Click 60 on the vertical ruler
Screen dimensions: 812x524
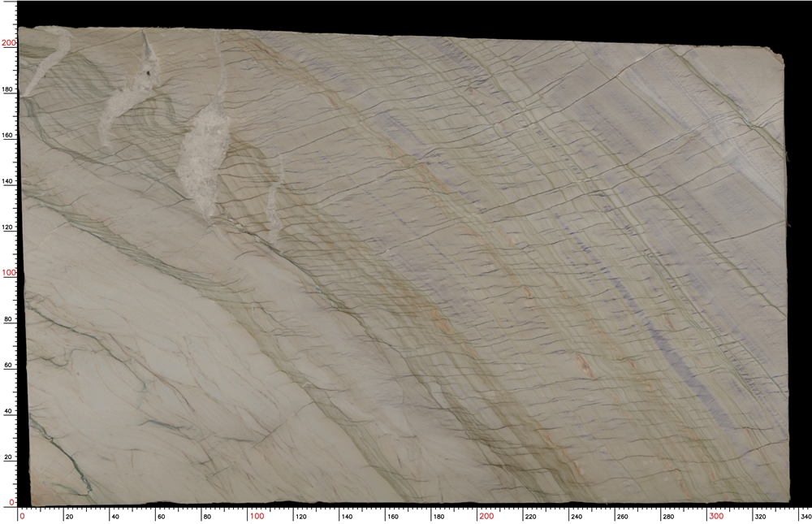click(x=8, y=365)
